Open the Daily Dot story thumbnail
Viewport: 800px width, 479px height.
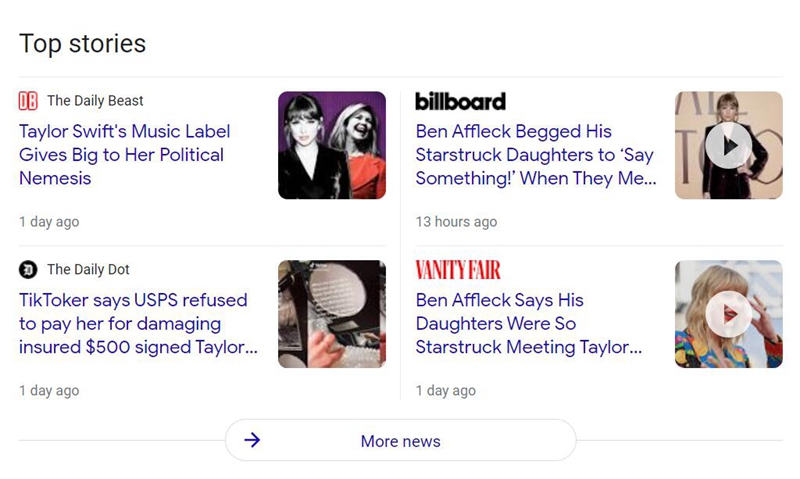(x=331, y=314)
